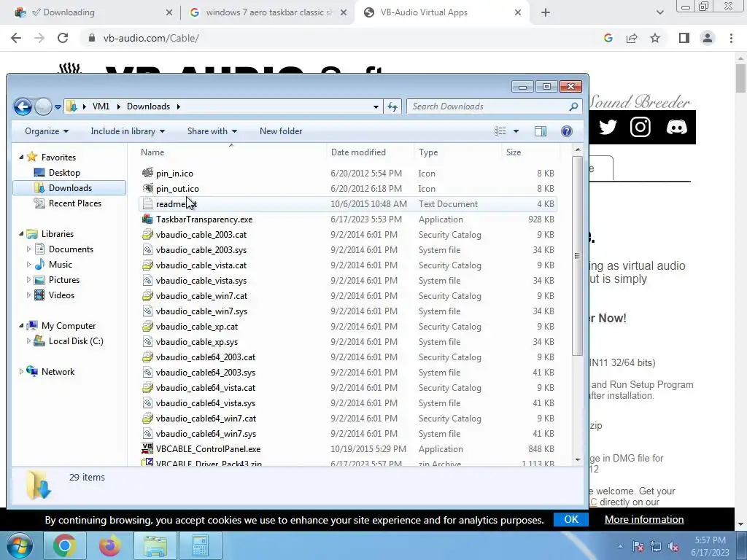
Task: Collapse Favorites tree group
Action: (21, 157)
